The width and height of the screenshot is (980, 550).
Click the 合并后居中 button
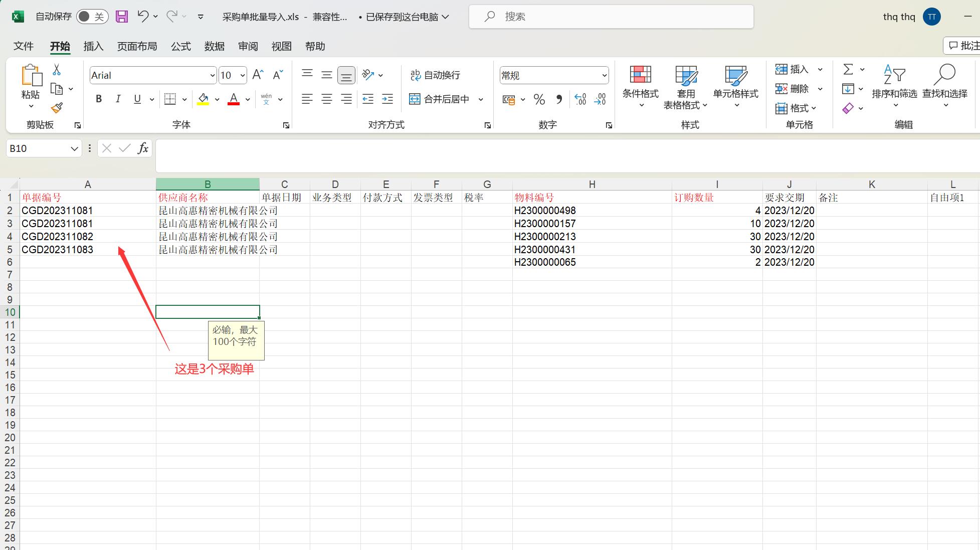tap(440, 99)
